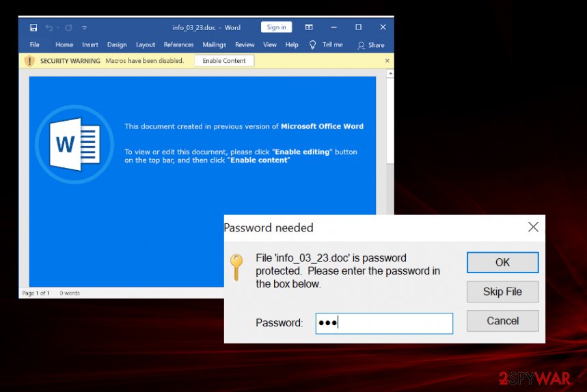
Task: Click the Sign in button in Word
Action: pos(276,27)
